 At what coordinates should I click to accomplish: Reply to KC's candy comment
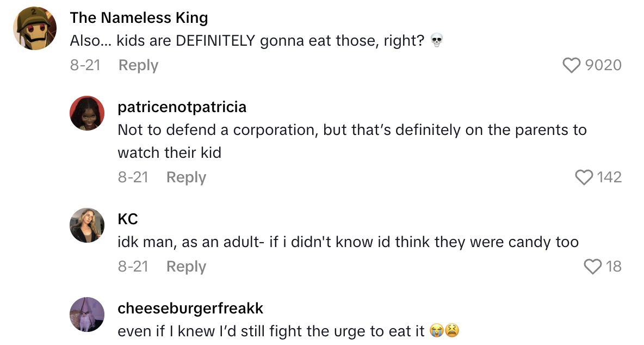(186, 267)
